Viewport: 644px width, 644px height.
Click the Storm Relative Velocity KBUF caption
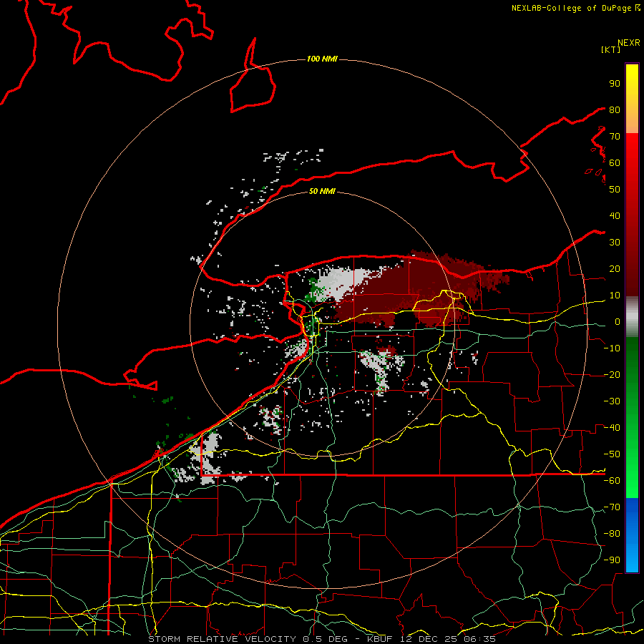[x=322, y=639]
